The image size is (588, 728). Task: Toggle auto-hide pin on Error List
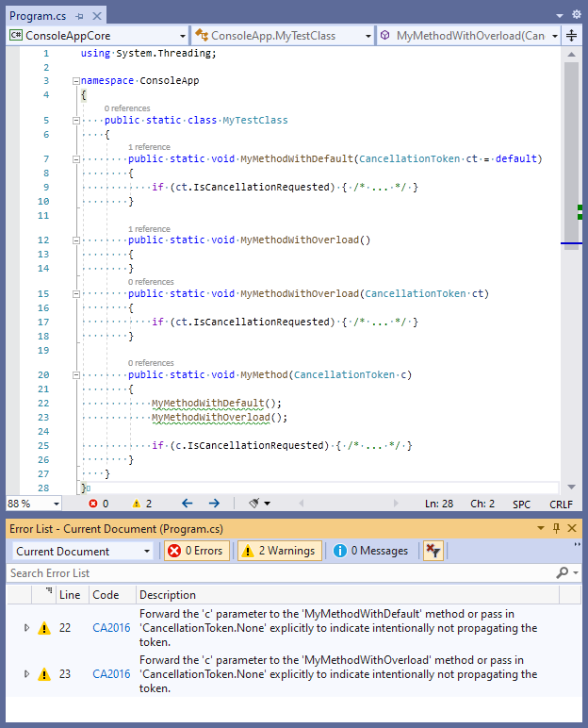pyautogui.click(x=557, y=528)
